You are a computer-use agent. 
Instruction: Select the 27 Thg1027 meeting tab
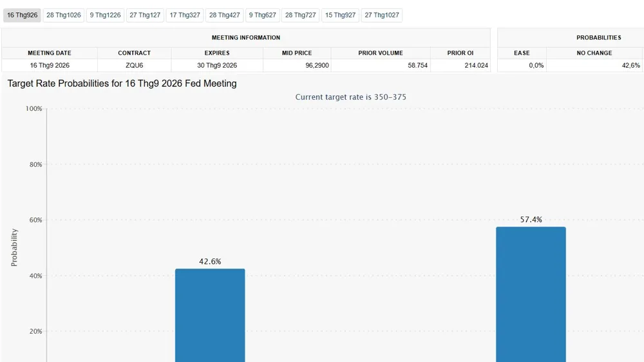point(381,15)
